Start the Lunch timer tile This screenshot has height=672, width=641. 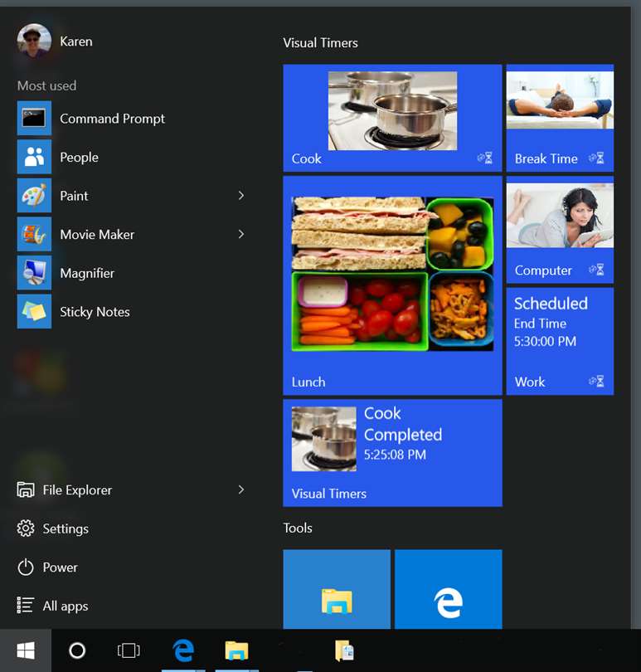coord(392,285)
